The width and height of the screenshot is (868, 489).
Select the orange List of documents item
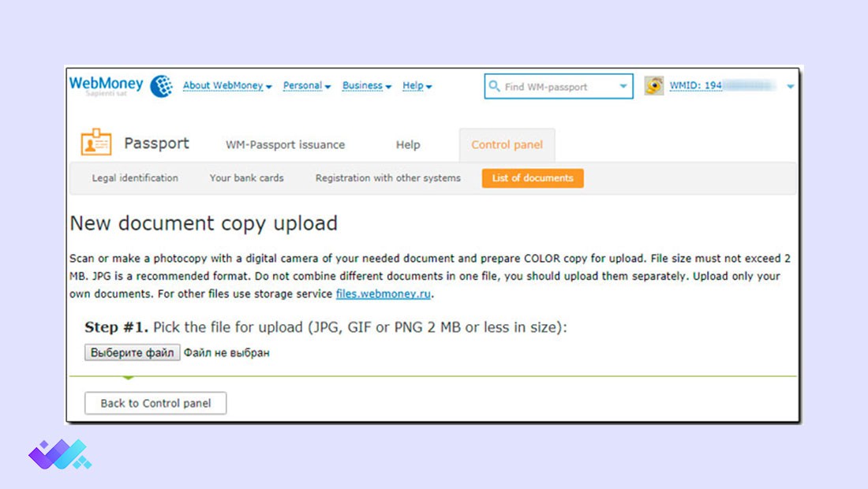[533, 178]
